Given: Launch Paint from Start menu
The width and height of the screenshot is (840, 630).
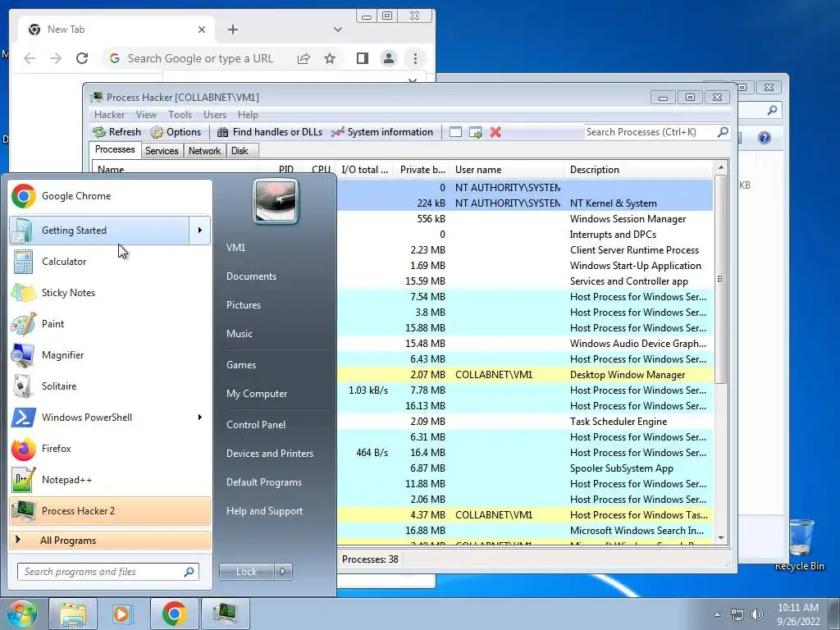Looking at the screenshot, I should [x=110, y=323].
